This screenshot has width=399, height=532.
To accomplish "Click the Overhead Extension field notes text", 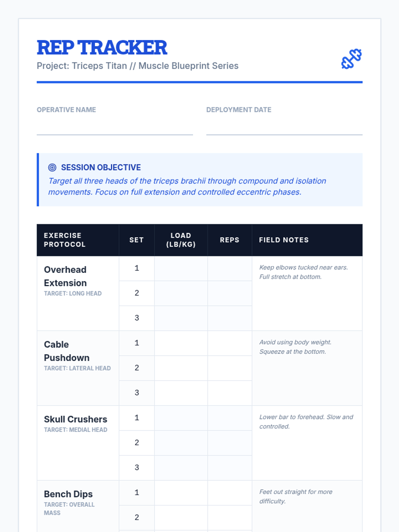I will point(303,272).
